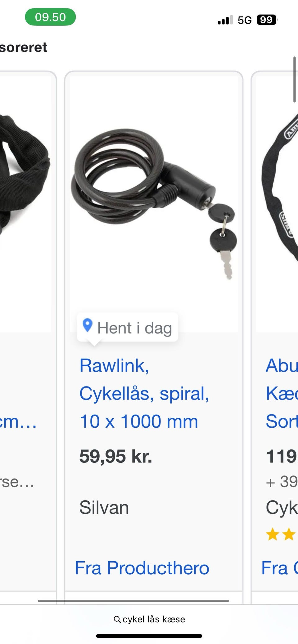Click the horizontal carousel scrollbar
The height and width of the screenshot is (644, 298).
pyautogui.click(x=133, y=601)
